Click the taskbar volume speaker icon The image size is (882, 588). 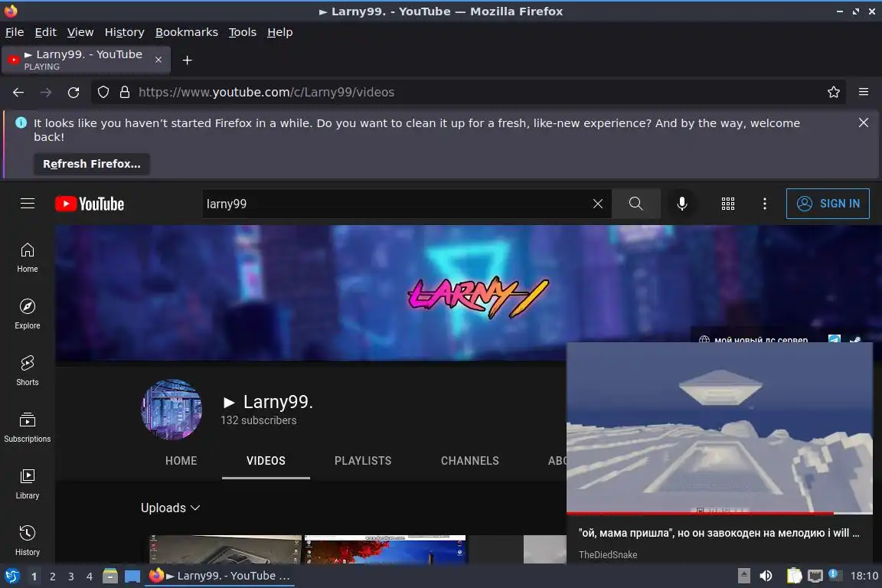pos(766,576)
